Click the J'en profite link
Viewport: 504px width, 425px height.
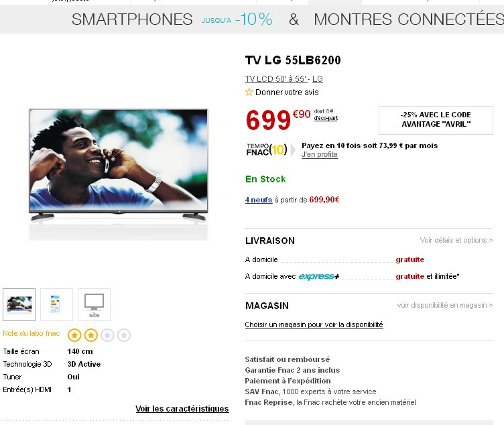click(x=320, y=155)
